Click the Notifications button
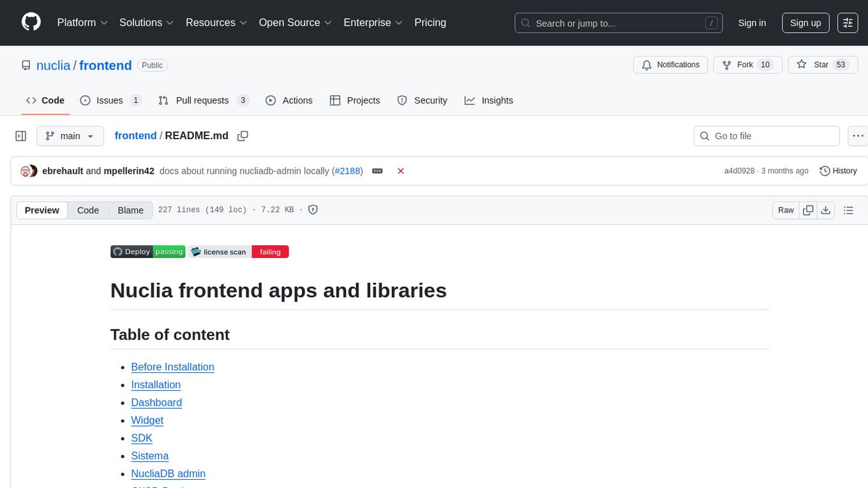 [670, 65]
